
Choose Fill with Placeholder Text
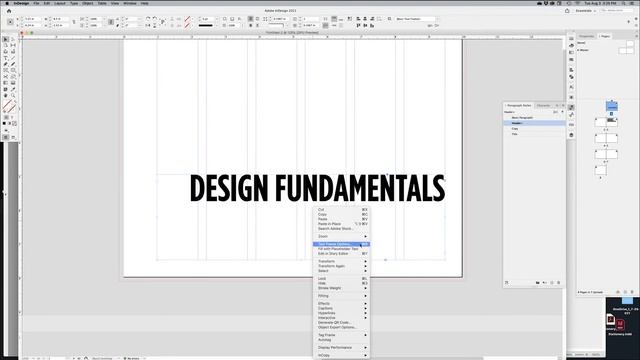tap(342, 249)
